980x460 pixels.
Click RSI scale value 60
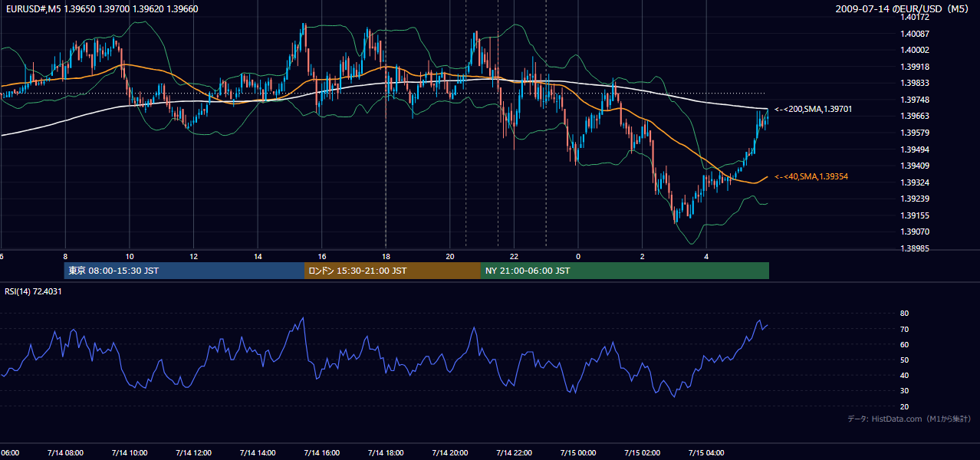click(904, 344)
